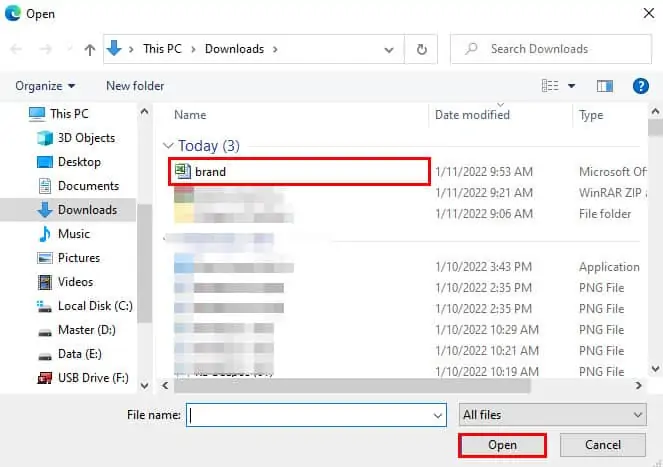Toggle the preview pane icon
This screenshot has width=663, height=467.
click(604, 86)
